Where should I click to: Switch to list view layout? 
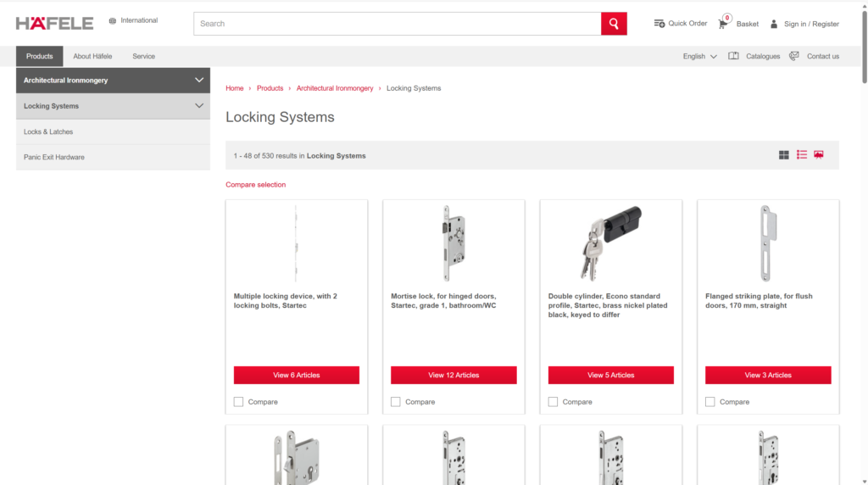pos(802,155)
